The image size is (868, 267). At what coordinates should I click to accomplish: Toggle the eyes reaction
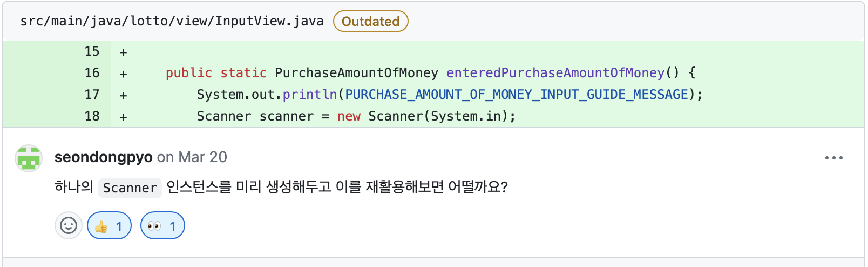162,225
